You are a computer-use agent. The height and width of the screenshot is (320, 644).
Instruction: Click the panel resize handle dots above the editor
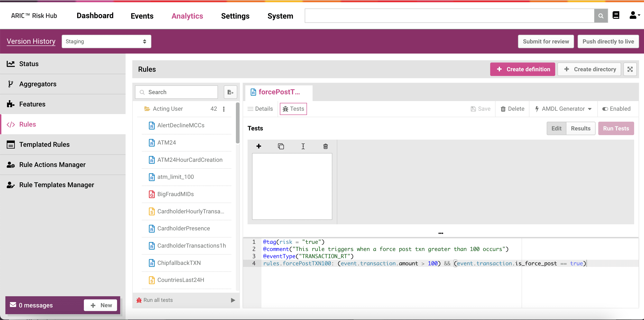(x=441, y=233)
